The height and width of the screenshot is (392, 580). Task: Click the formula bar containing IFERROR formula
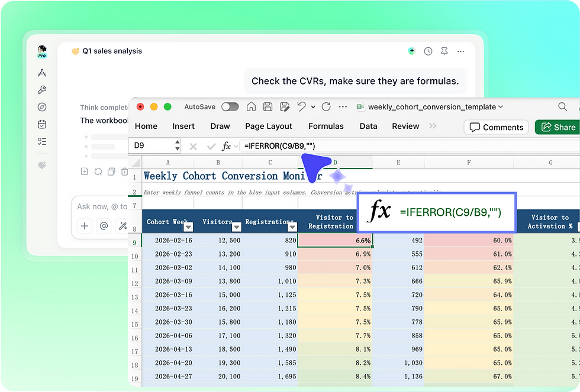(x=410, y=146)
